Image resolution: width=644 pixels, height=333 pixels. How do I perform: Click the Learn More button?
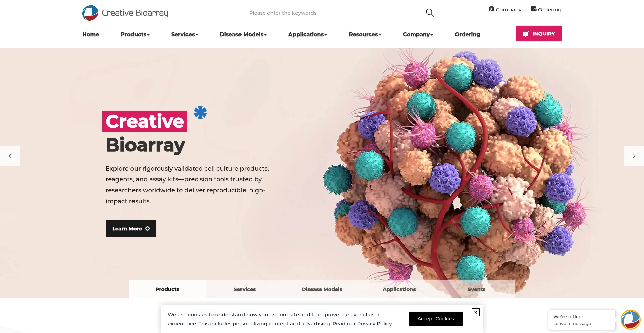(x=131, y=229)
